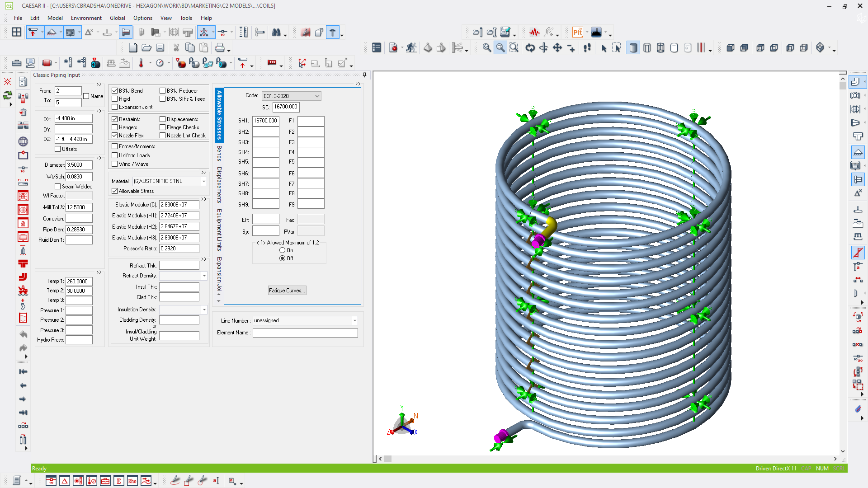Image resolution: width=868 pixels, height=488 pixels.
Task: Click the Orbit rotate view icon
Action: tap(530, 47)
